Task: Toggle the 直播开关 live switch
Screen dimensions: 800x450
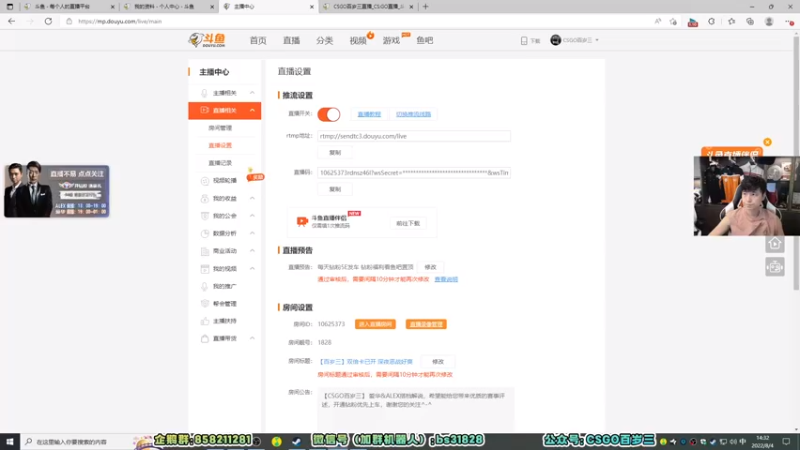Action: (329, 114)
